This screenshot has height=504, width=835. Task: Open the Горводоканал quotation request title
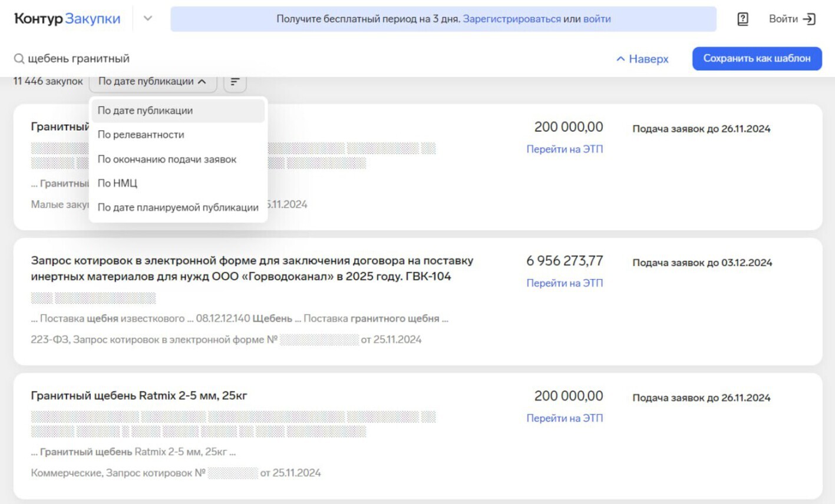pyautogui.click(x=252, y=268)
